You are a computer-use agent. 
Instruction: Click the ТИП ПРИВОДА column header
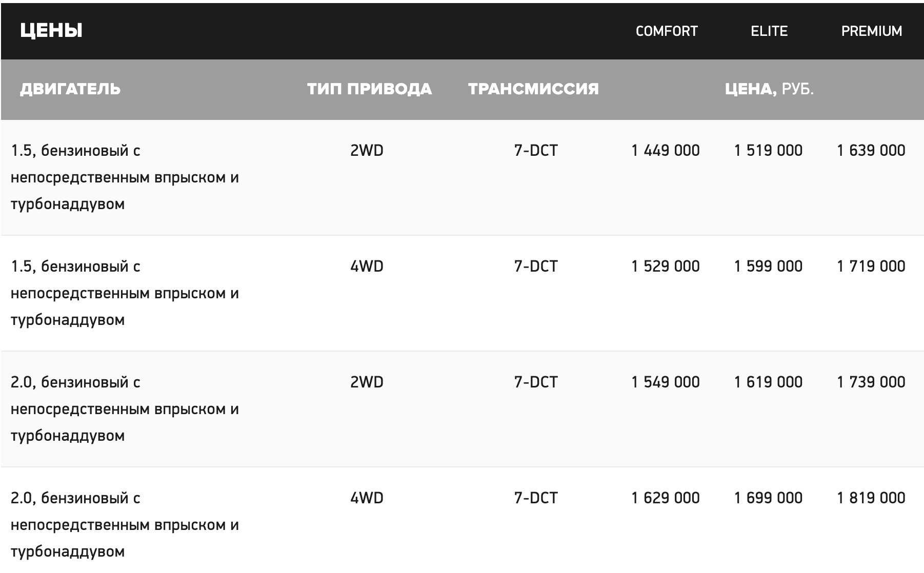click(369, 89)
